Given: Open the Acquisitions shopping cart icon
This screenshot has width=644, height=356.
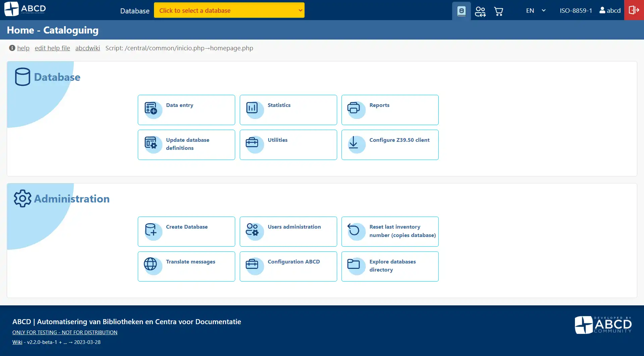Looking at the screenshot, I should (498, 11).
